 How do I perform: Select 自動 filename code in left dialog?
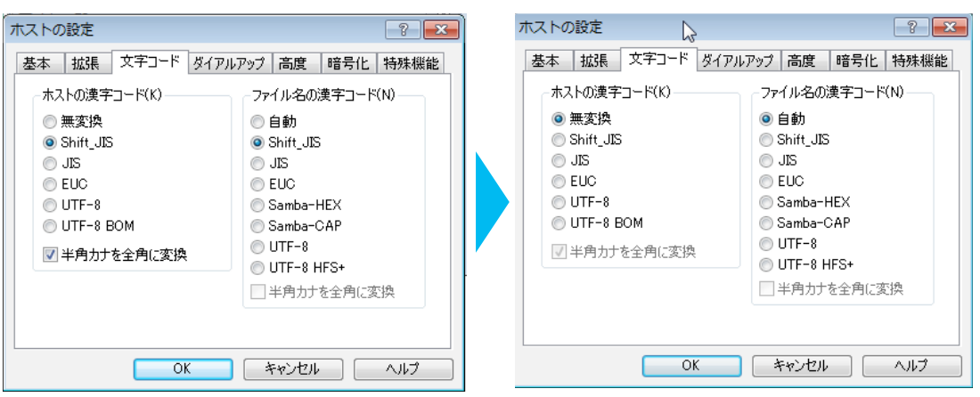click(258, 121)
